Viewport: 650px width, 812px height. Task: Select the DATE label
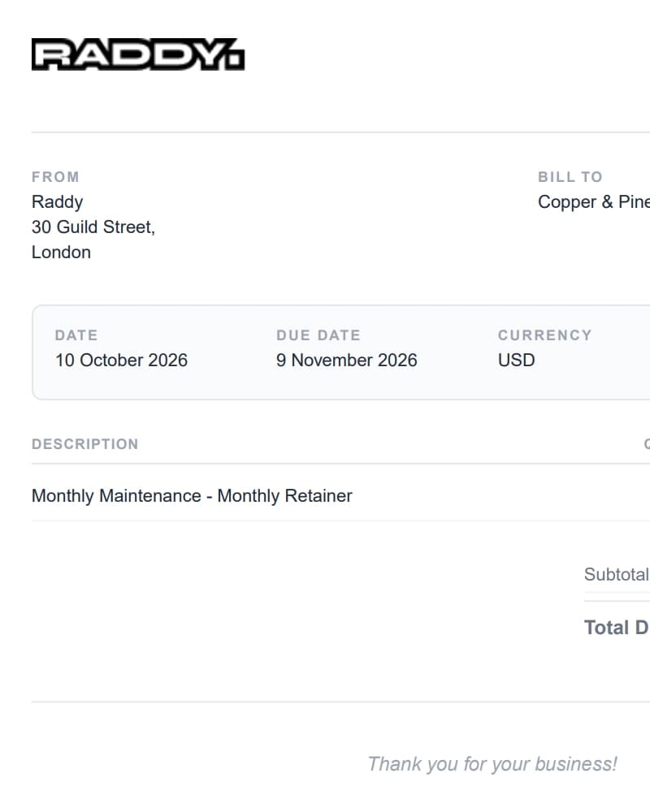[x=76, y=335]
